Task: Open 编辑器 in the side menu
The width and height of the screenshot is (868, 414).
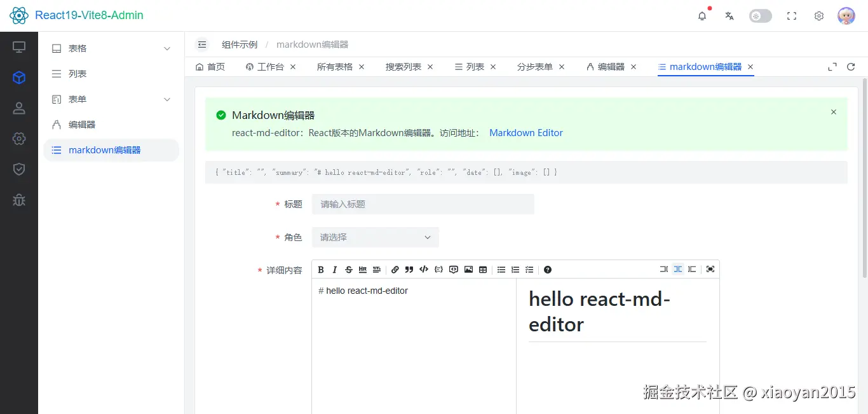Action: coord(111,125)
